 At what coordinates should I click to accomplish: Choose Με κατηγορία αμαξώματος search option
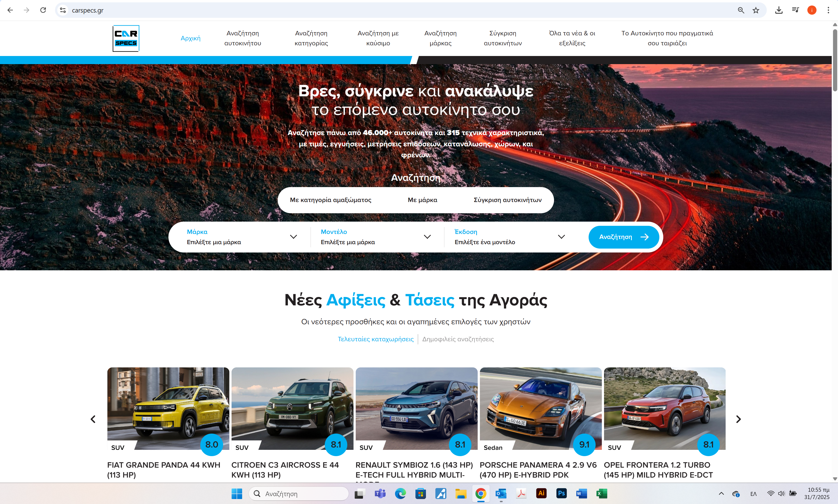[x=330, y=200]
